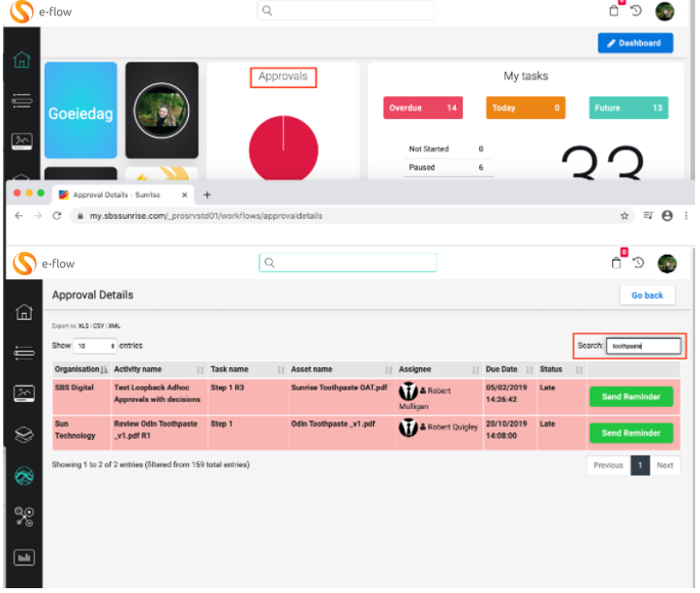Select the Today 0 tasks tile
The image size is (700, 593).
click(526, 108)
